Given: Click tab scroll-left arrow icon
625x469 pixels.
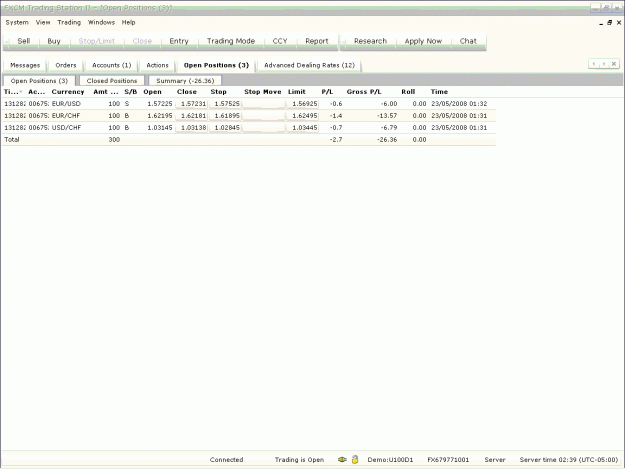Looking at the screenshot, I should (x=594, y=64).
